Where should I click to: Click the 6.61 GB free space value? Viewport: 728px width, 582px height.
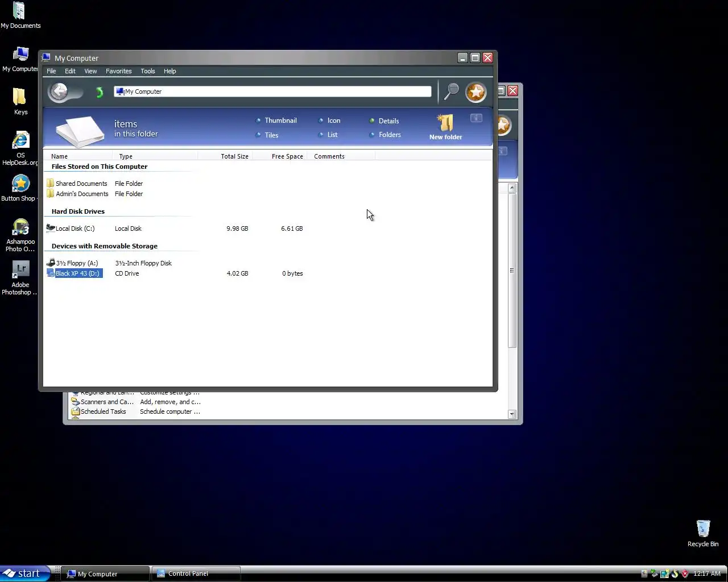click(x=292, y=228)
